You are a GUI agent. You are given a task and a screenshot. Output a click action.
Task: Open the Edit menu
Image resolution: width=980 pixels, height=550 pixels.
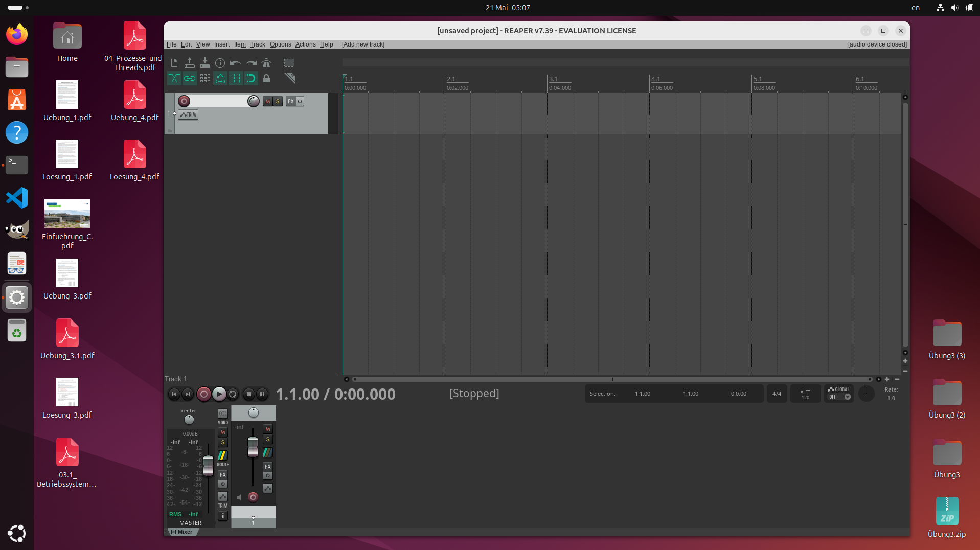(186, 44)
